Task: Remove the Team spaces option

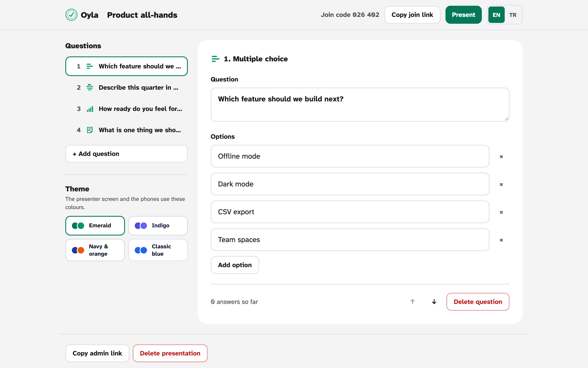Action: click(501, 240)
